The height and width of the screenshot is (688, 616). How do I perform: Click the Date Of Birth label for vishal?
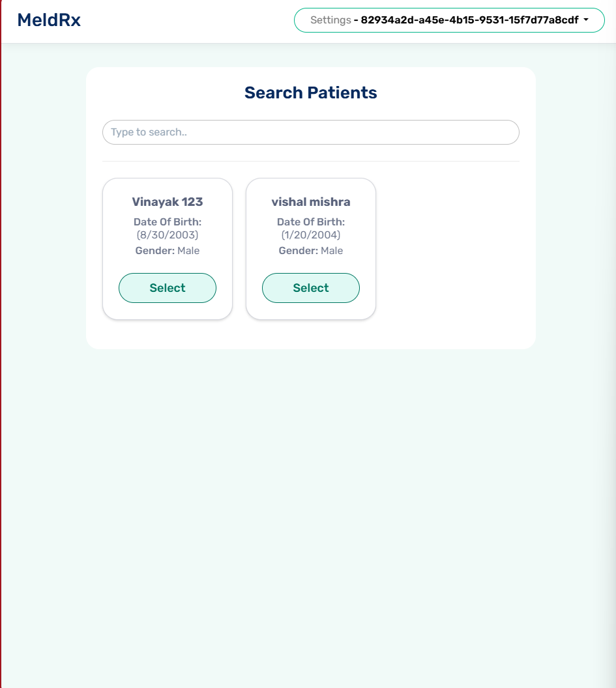(311, 222)
